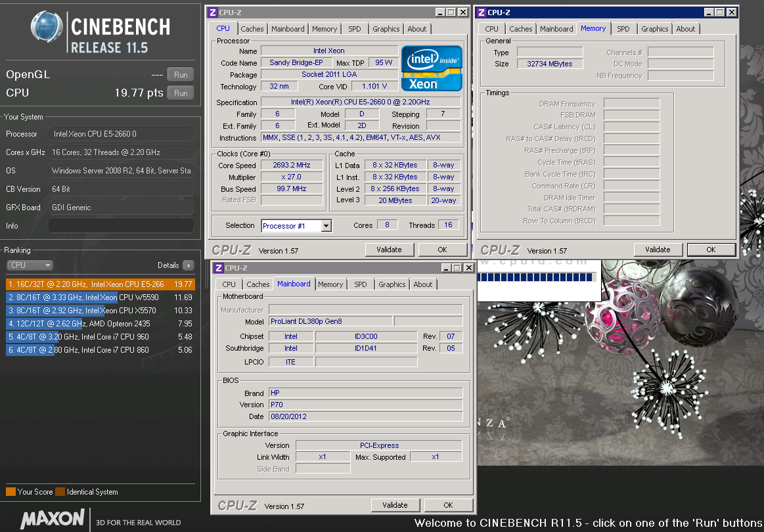764x532 pixels.
Task: Click OK in CPU tab window
Action: [442, 250]
